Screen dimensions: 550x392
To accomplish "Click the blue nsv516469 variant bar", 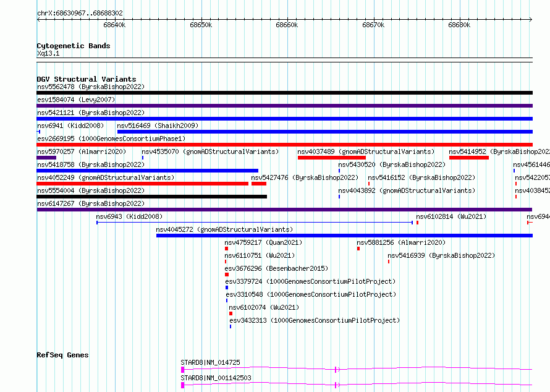I will [x=325, y=132].
